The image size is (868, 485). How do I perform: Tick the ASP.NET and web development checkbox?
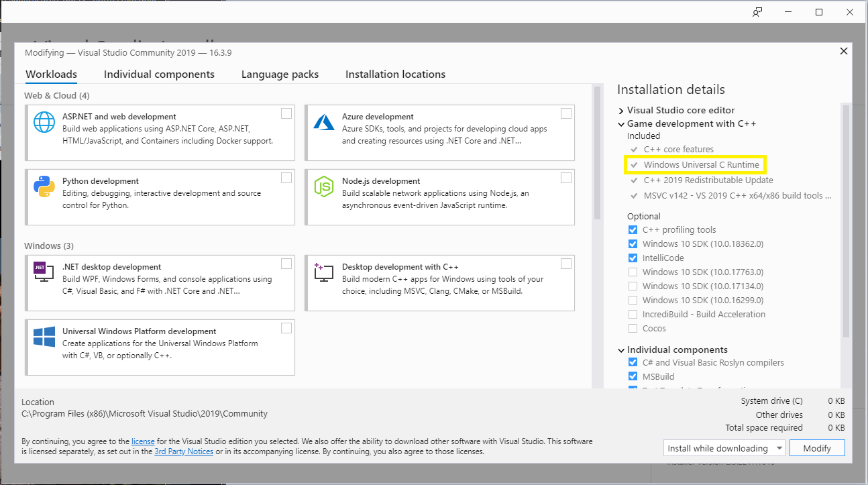click(286, 113)
